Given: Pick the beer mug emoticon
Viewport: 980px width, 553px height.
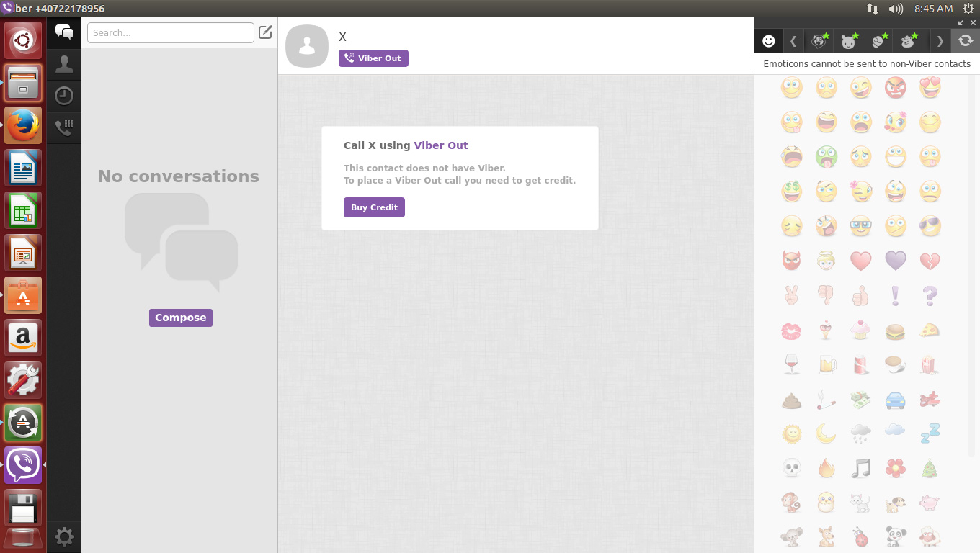Looking at the screenshot, I should (x=827, y=365).
